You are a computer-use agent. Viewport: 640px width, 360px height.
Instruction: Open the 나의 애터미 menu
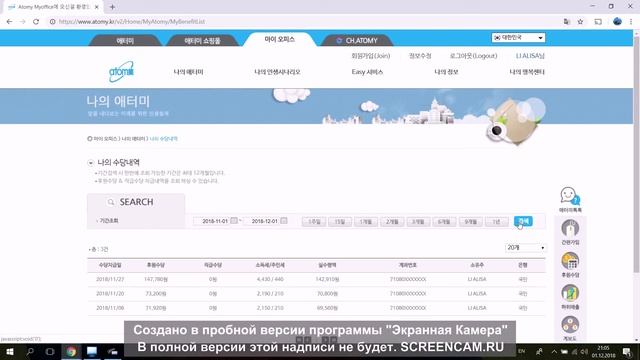point(188,72)
